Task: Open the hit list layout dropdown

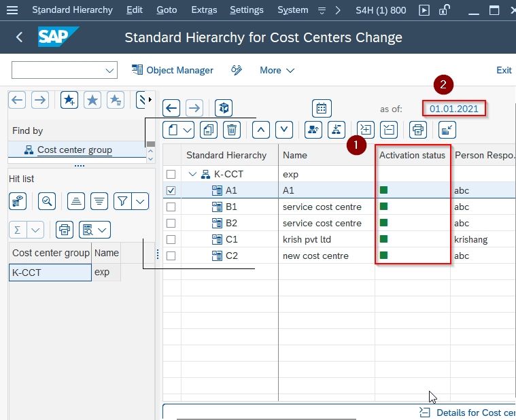Action: pyautogui.click(x=94, y=230)
